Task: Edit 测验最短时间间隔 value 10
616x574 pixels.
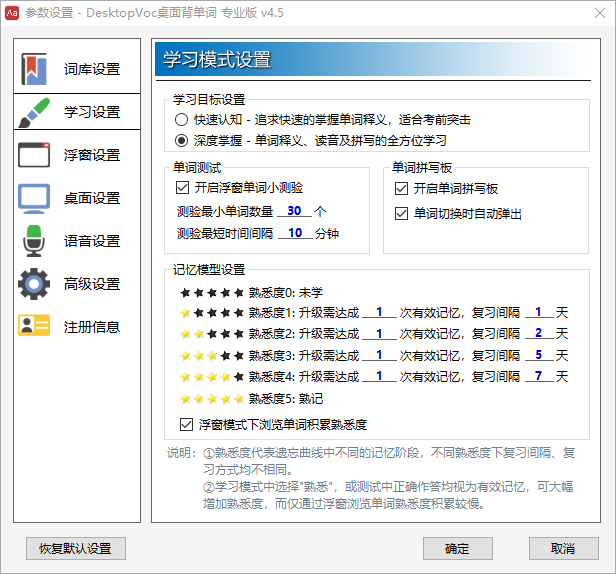Action: pyautogui.click(x=295, y=233)
